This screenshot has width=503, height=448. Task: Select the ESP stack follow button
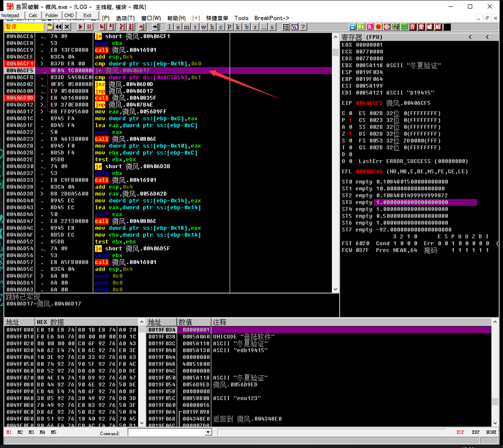tap(460, 432)
